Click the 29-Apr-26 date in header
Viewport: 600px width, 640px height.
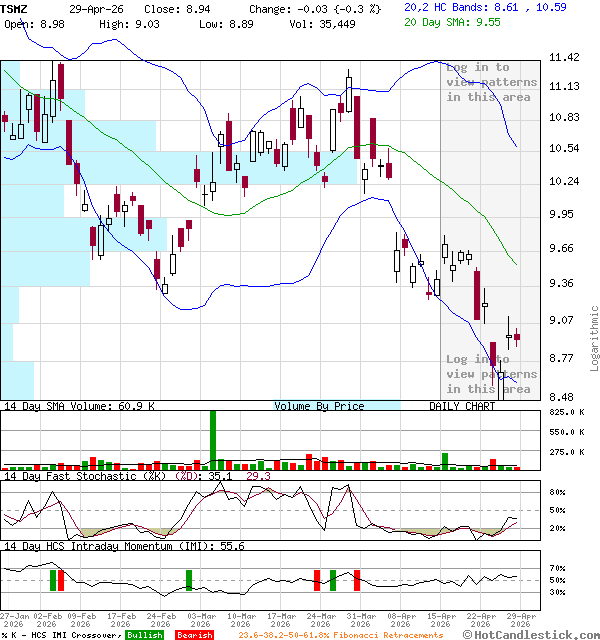point(96,8)
